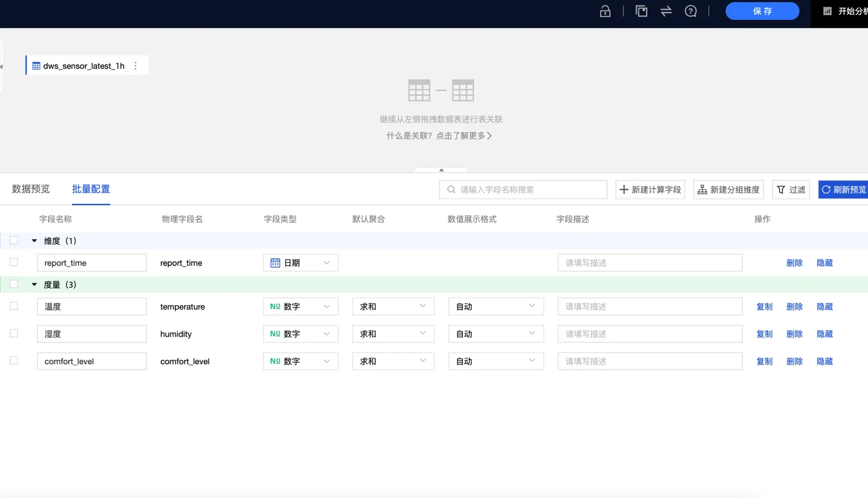Image resolution: width=868 pixels, height=498 pixels.
Task: Click the 'temperature' physical field name
Action: tap(182, 306)
